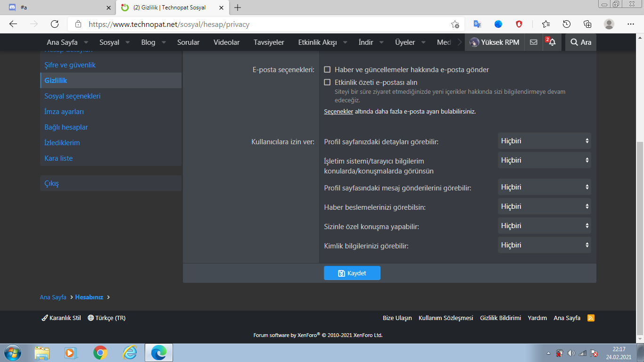Image resolution: width=644 pixels, height=362 pixels.
Task: Open the translate icon in the browser toolbar
Action: 477,24
